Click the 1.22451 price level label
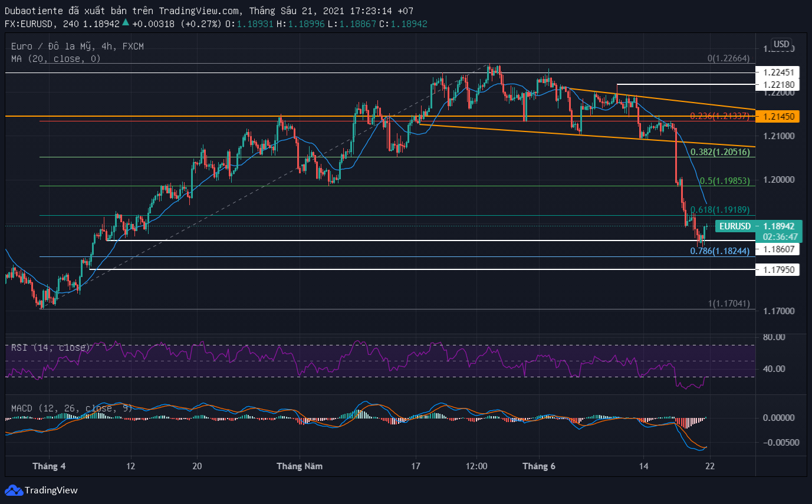812x504 pixels. pyautogui.click(x=778, y=72)
